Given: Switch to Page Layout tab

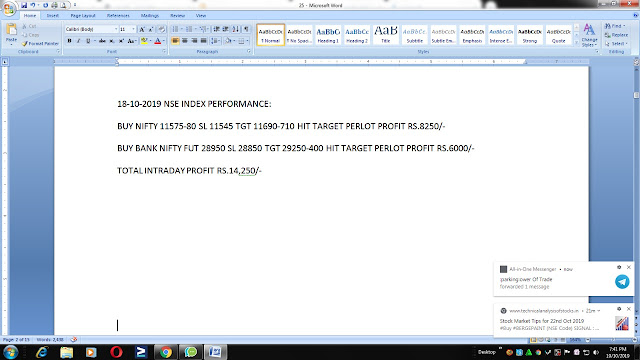Looking at the screenshot, I should click(x=83, y=16).
